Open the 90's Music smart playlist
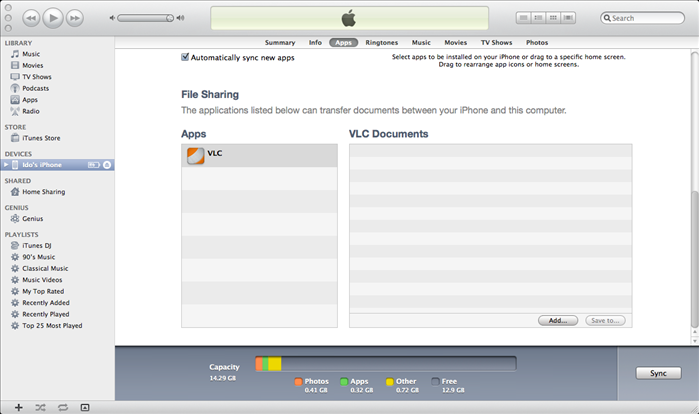Image resolution: width=699 pixels, height=414 pixels. (x=38, y=257)
